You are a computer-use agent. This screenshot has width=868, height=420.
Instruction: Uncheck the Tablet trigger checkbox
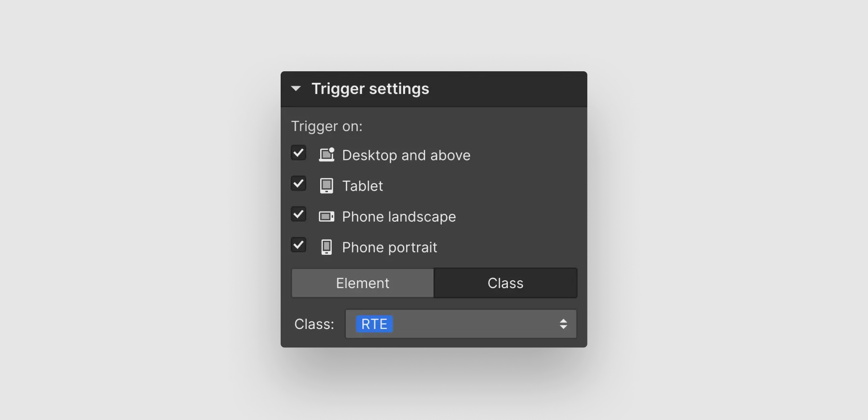[x=298, y=184]
